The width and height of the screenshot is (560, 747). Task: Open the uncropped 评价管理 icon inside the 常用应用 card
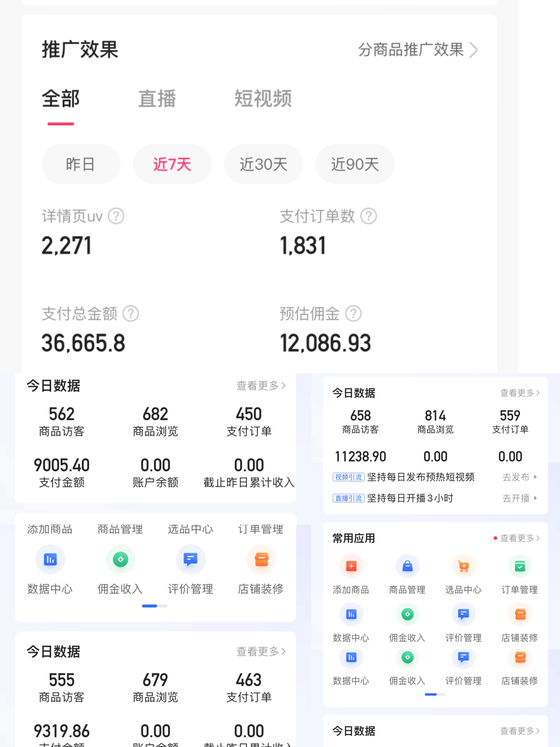pyautogui.click(x=464, y=614)
